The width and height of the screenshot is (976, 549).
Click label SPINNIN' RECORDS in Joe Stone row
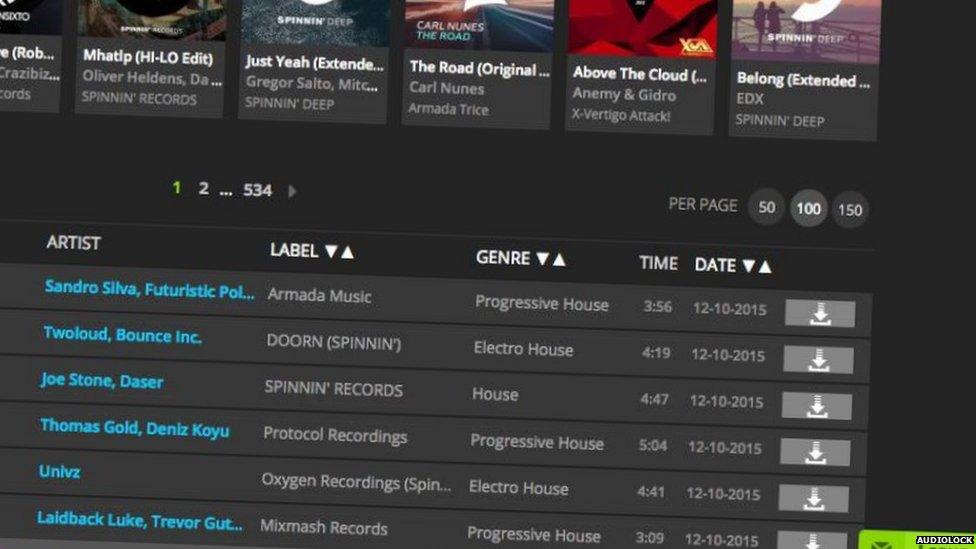[x=334, y=388]
